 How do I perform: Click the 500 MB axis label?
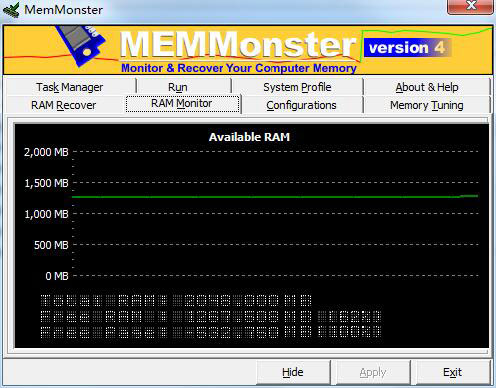(x=51, y=245)
